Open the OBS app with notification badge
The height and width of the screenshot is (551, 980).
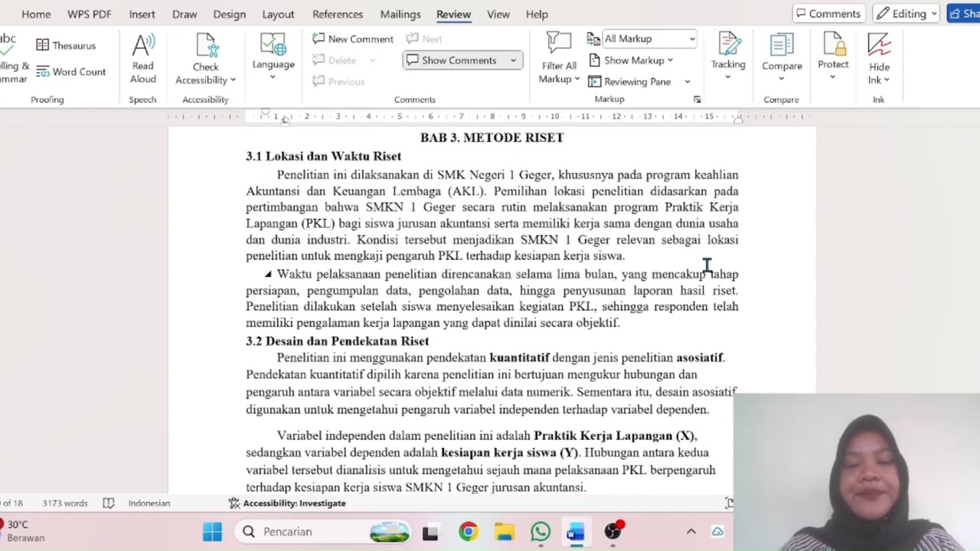(x=612, y=532)
